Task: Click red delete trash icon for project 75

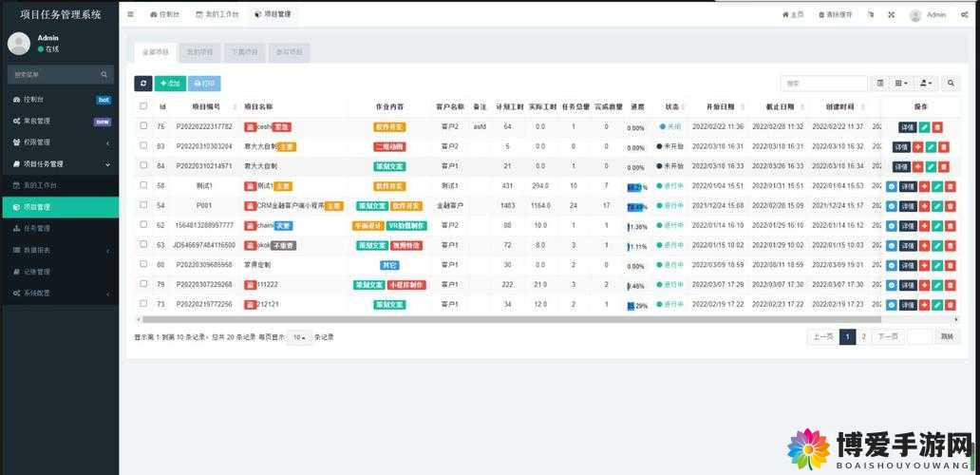Action: coord(937,127)
